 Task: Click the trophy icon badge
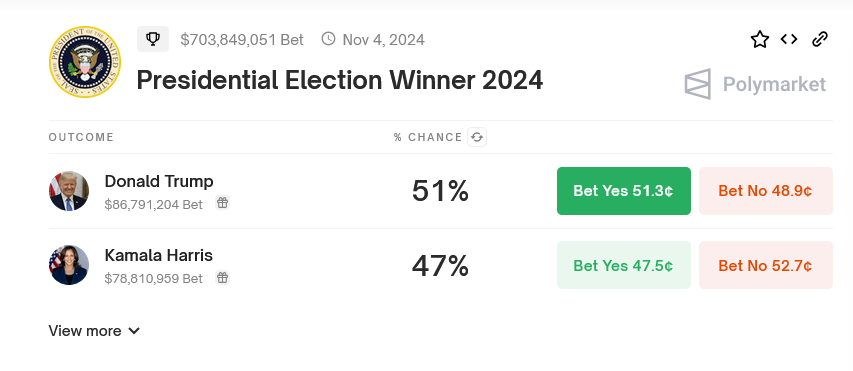(x=153, y=39)
